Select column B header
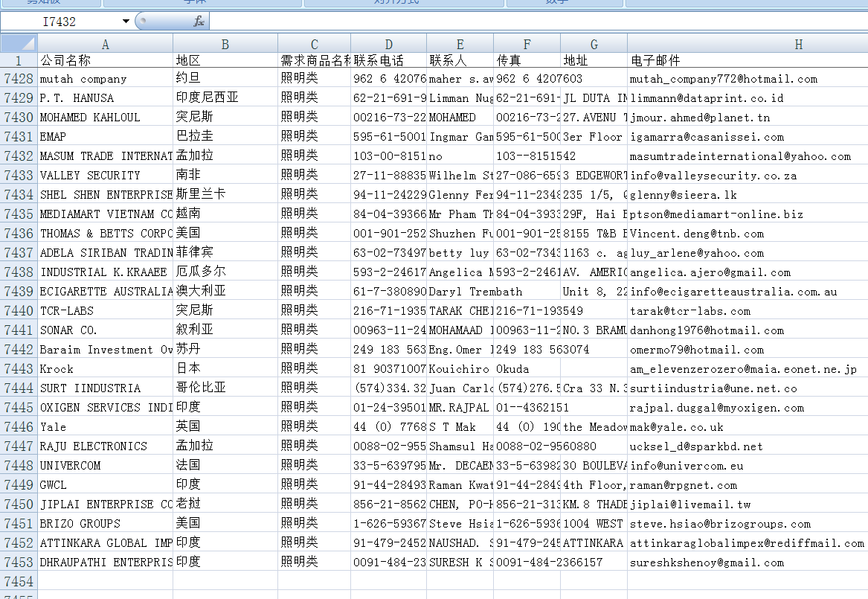This screenshot has width=868, height=599. coord(225,45)
